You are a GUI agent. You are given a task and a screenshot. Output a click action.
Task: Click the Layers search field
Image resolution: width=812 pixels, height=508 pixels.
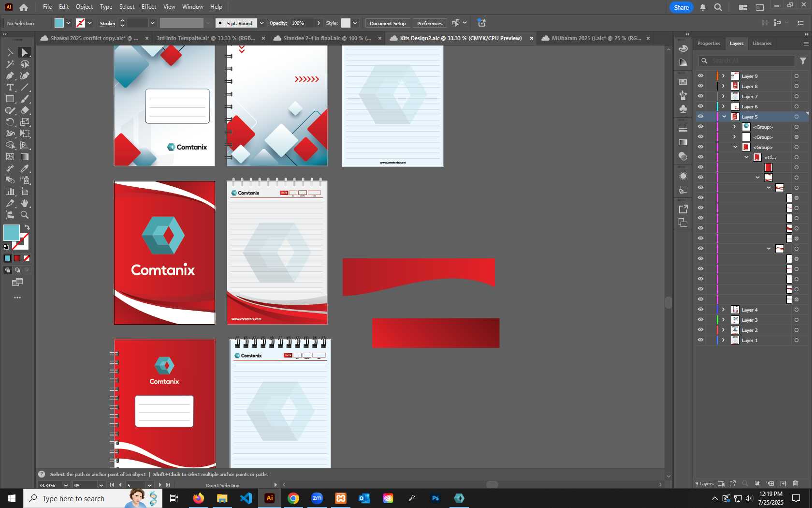[x=747, y=60]
